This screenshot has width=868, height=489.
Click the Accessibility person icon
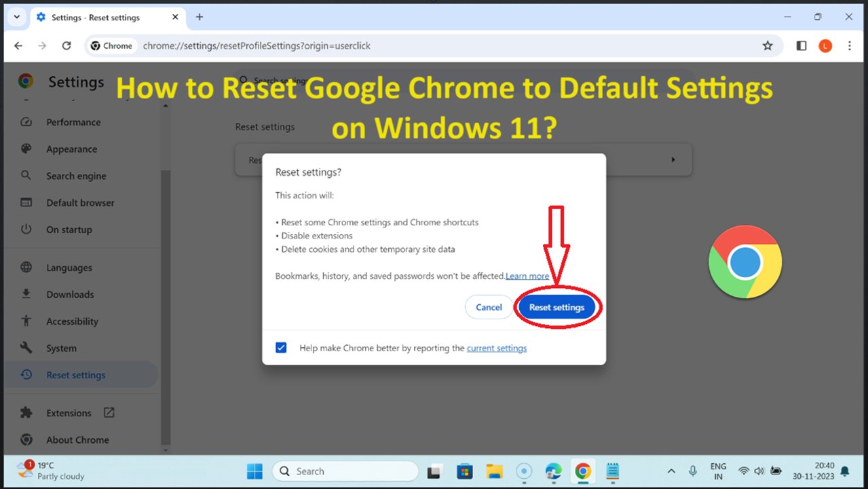[26, 321]
